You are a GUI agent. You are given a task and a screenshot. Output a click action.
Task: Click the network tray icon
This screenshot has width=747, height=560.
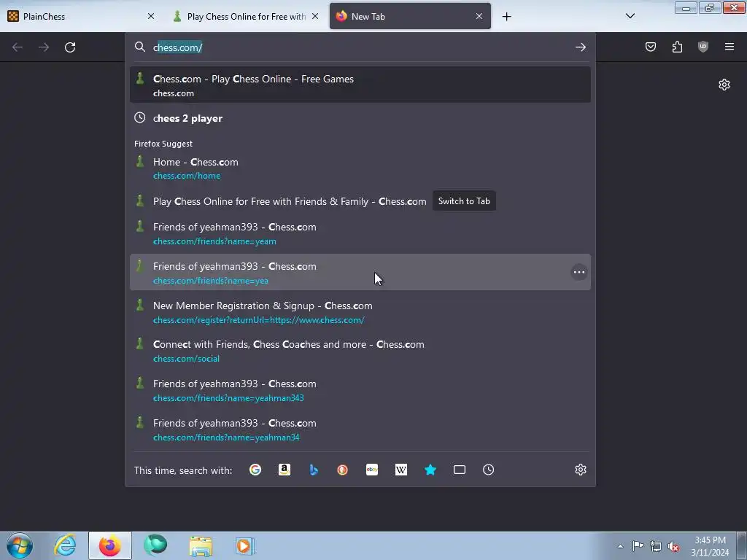(x=656, y=546)
